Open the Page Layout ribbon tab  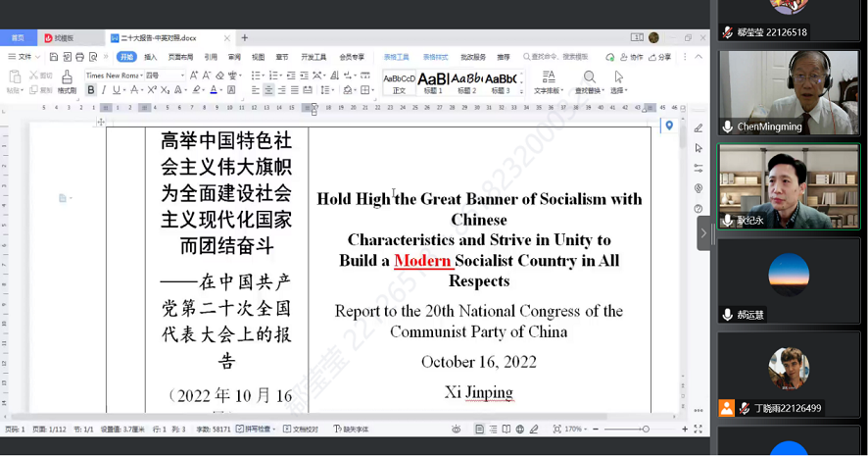pyautogui.click(x=180, y=57)
